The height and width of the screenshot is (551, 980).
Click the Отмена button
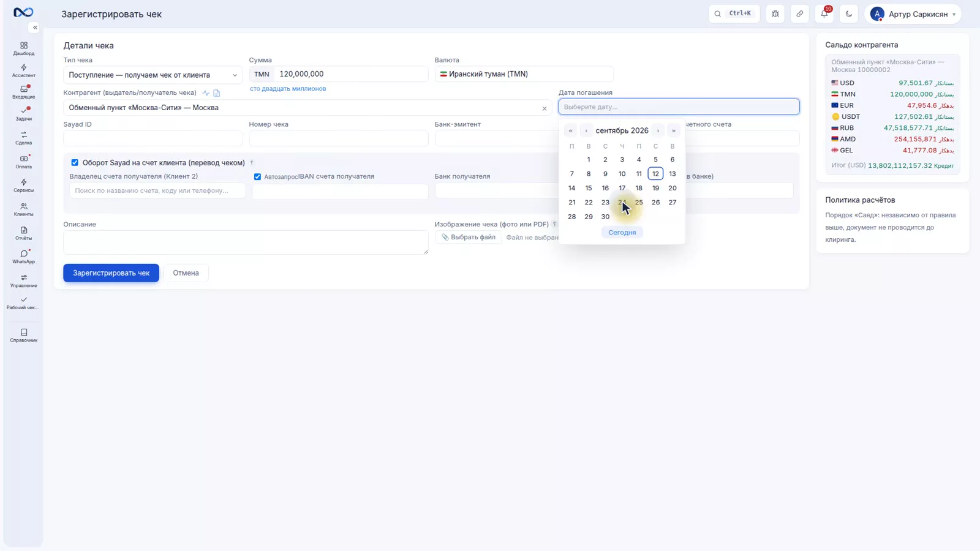point(186,273)
